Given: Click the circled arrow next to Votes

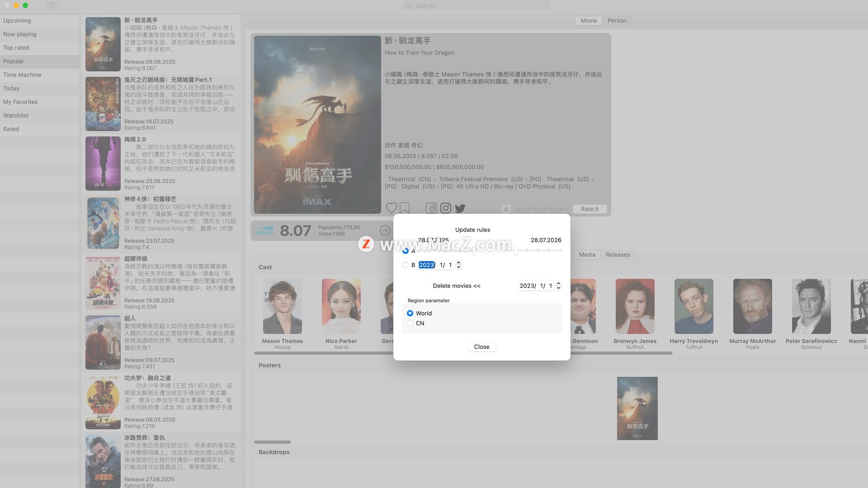Looking at the screenshot, I should click(385, 230).
